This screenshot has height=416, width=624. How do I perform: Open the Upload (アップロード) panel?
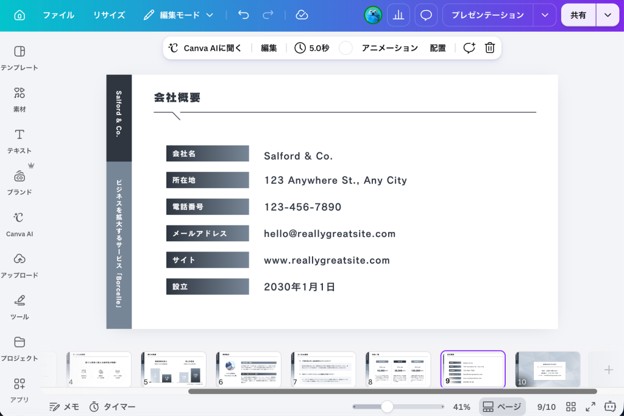[x=19, y=266]
